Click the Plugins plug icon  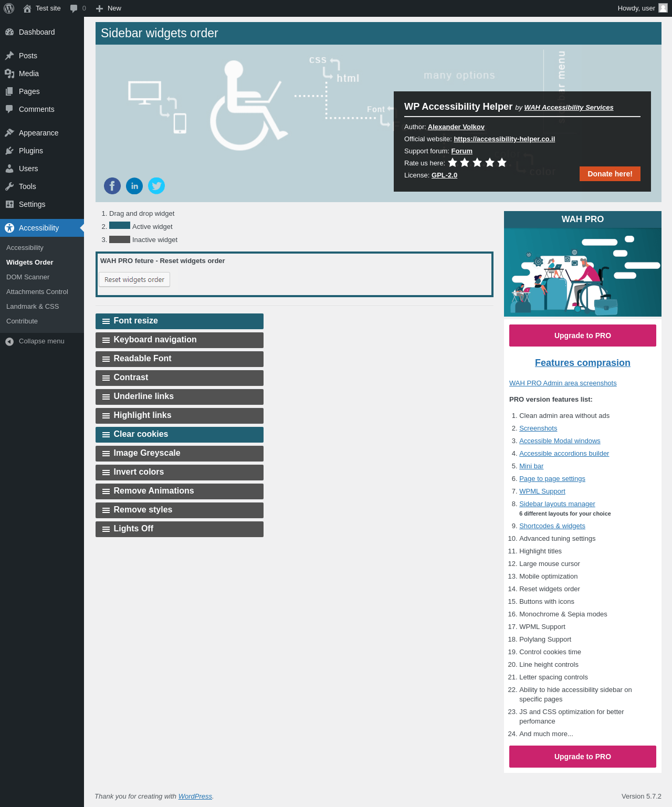[9, 151]
